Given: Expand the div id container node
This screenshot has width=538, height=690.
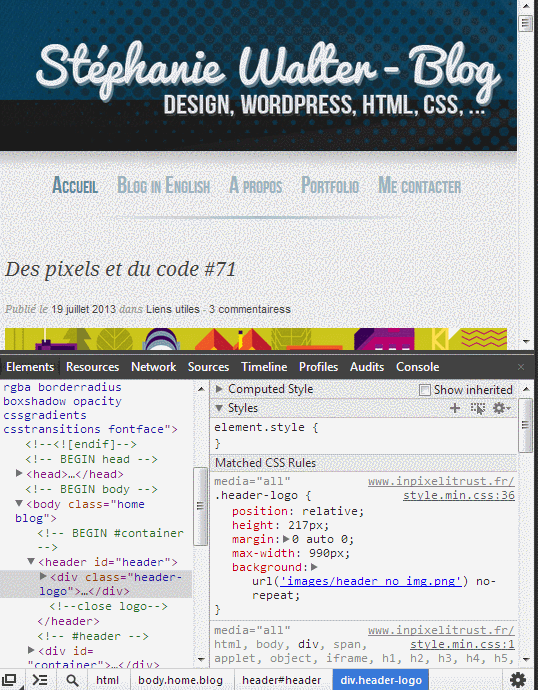Looking at the screenshot, I should (x=31, y=650).
